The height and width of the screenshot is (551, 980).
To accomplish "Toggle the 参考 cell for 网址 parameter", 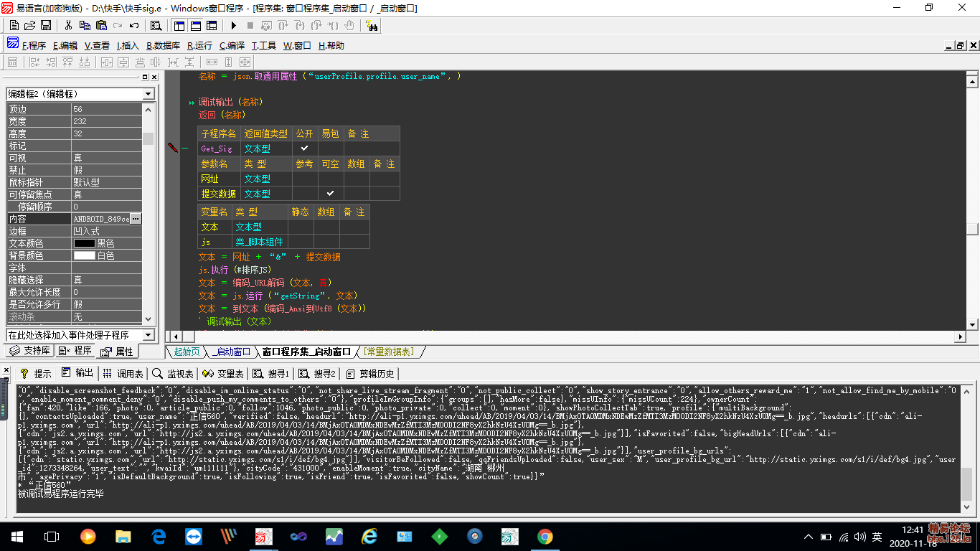I will tap(304, 179).
